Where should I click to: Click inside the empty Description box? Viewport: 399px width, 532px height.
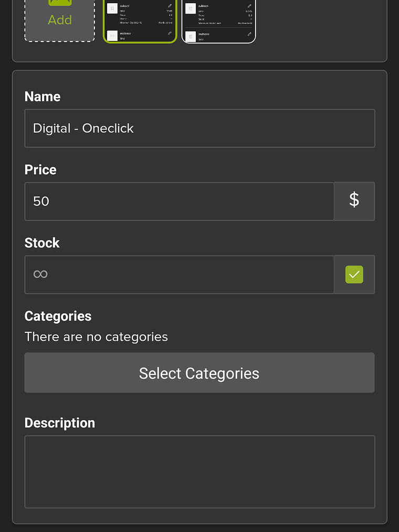pyautogui.click(x=199, y=471)
